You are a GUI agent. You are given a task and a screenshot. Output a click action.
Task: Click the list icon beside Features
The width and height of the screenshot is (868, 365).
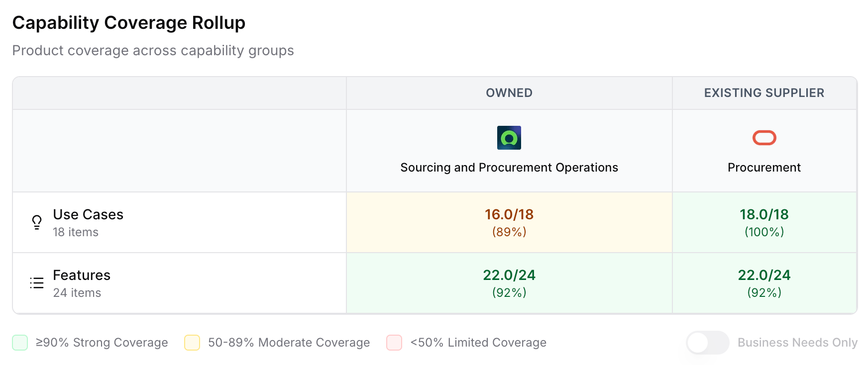[x=37, y=283]
